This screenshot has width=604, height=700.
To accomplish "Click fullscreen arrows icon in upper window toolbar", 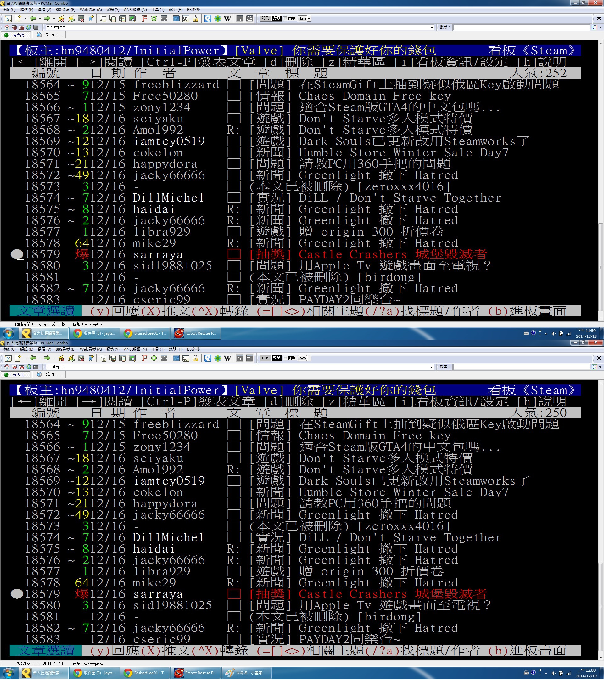I will tap(164, 19).
